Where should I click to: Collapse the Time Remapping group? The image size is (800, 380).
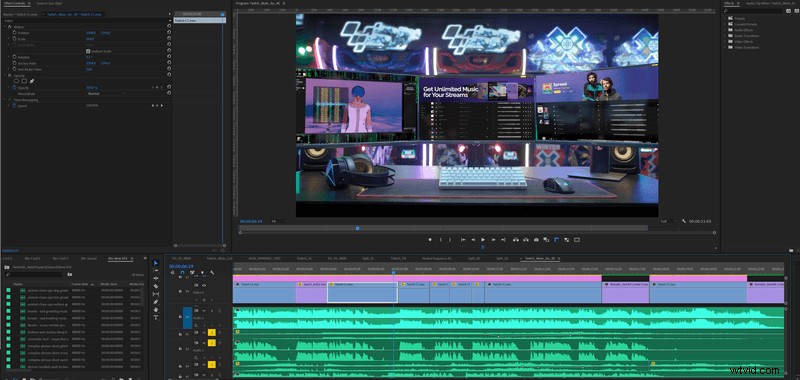tap(5, 100)
